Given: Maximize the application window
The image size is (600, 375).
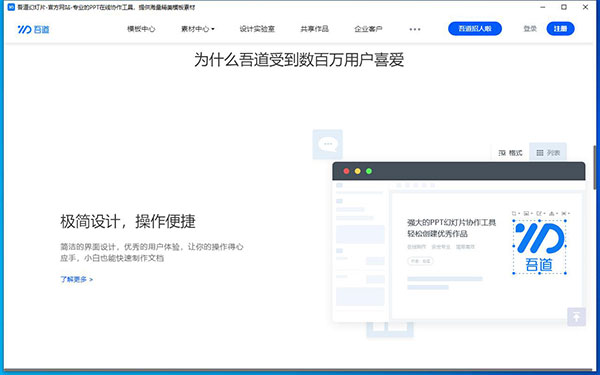Looking at the screenshot, I should (x=564, y=7).
